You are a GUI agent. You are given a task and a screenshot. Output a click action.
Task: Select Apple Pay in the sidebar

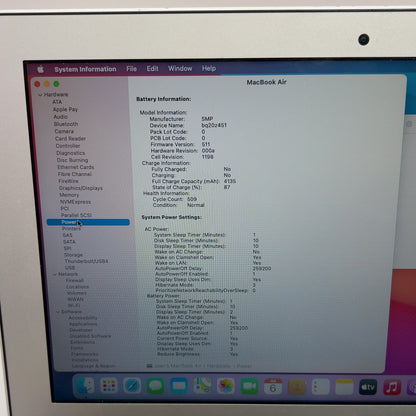65,109
